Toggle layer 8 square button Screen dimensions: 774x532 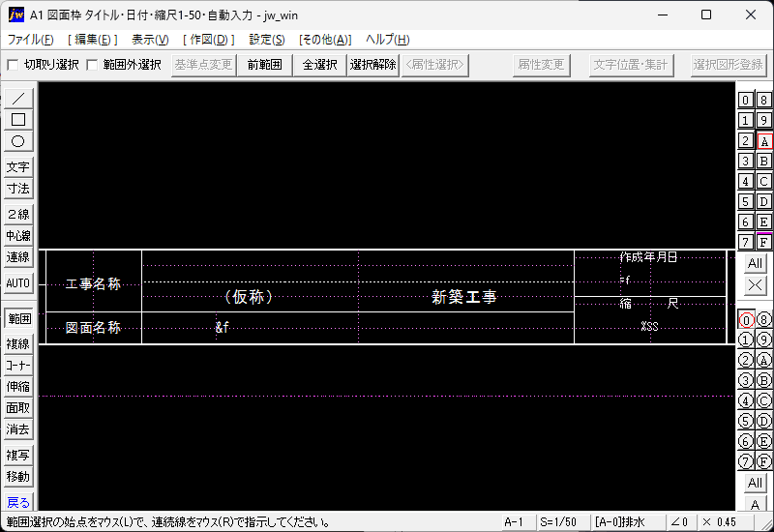point(764,101)
